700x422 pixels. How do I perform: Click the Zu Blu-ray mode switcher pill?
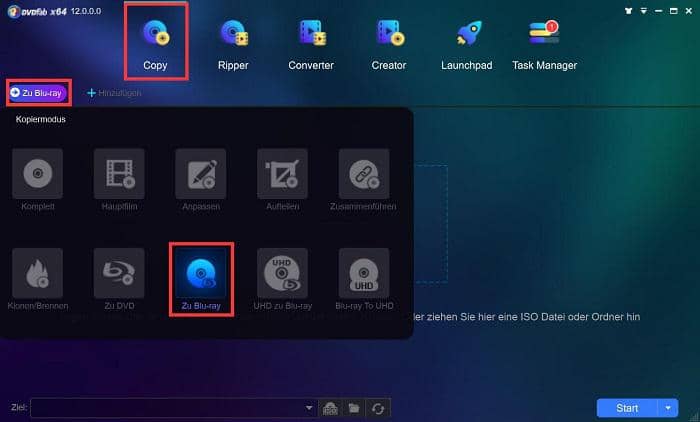click(38, 93)
